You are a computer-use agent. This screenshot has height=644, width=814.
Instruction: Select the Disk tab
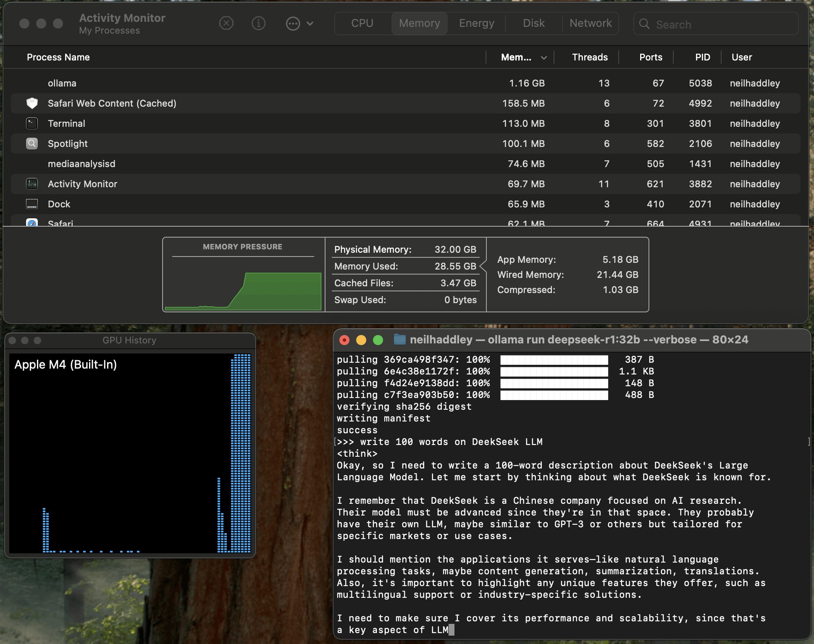tap(533, 23)
